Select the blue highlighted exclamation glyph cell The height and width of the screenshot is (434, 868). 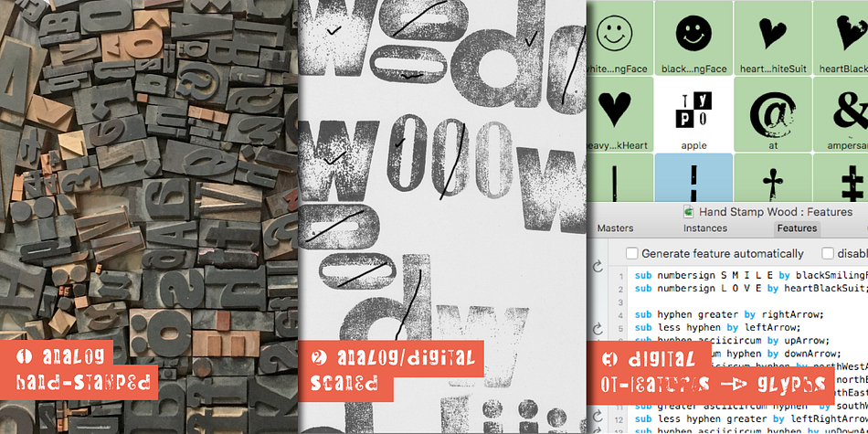pos(694,177)
